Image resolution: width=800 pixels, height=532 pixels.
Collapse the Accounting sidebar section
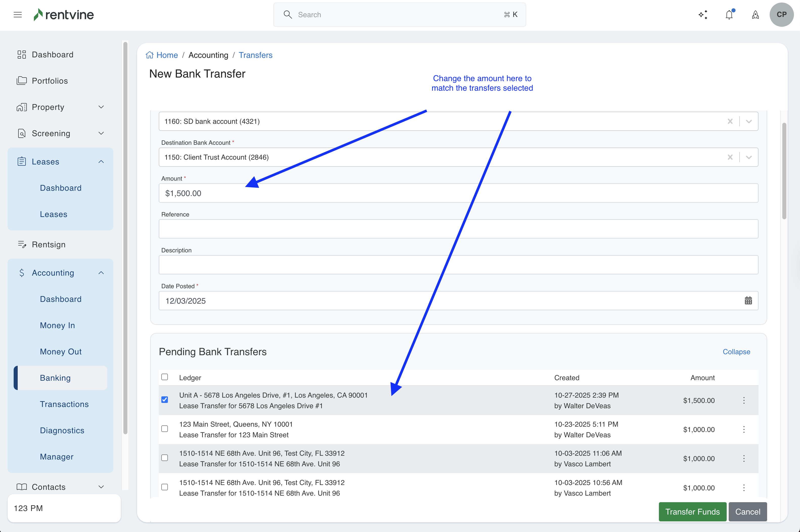[101, 273]
